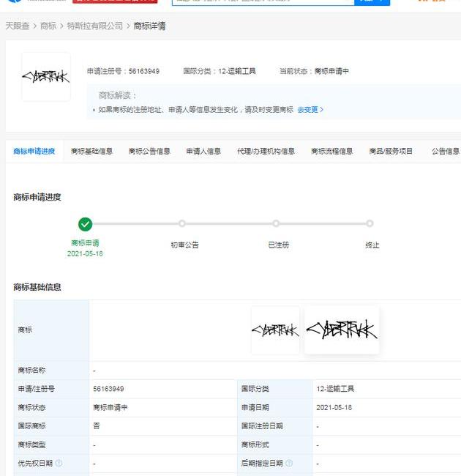Select the 当前状态：商标申请中 header text
The height and width of the screenshot is (476, 461).
point(314,71)
